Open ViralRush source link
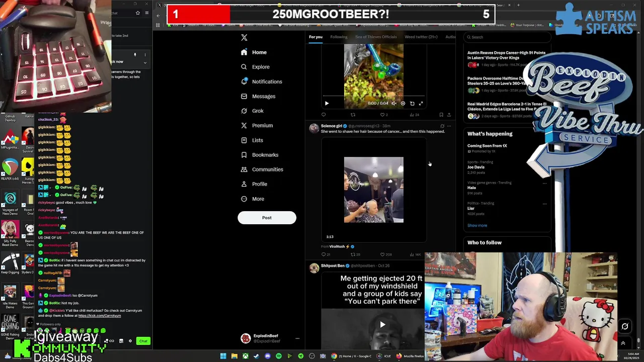 point(337,246)
